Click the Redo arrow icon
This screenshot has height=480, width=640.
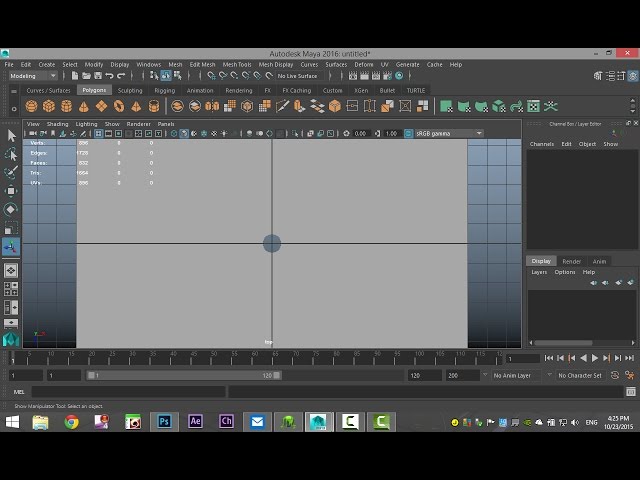pos(121,76)
